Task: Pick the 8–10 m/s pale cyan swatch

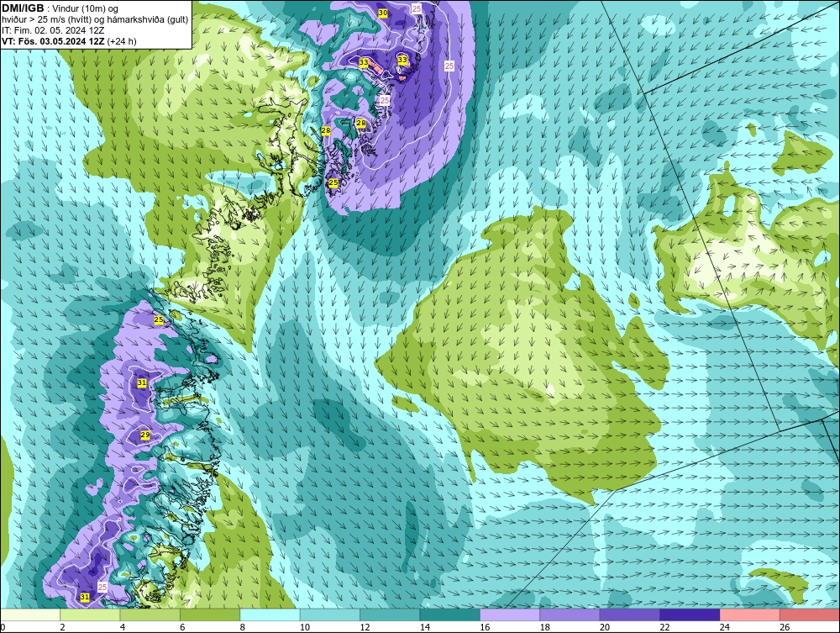Action: 270,615
